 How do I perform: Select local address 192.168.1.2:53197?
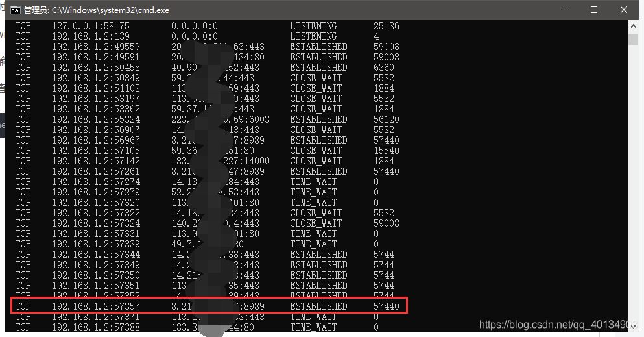96,99
